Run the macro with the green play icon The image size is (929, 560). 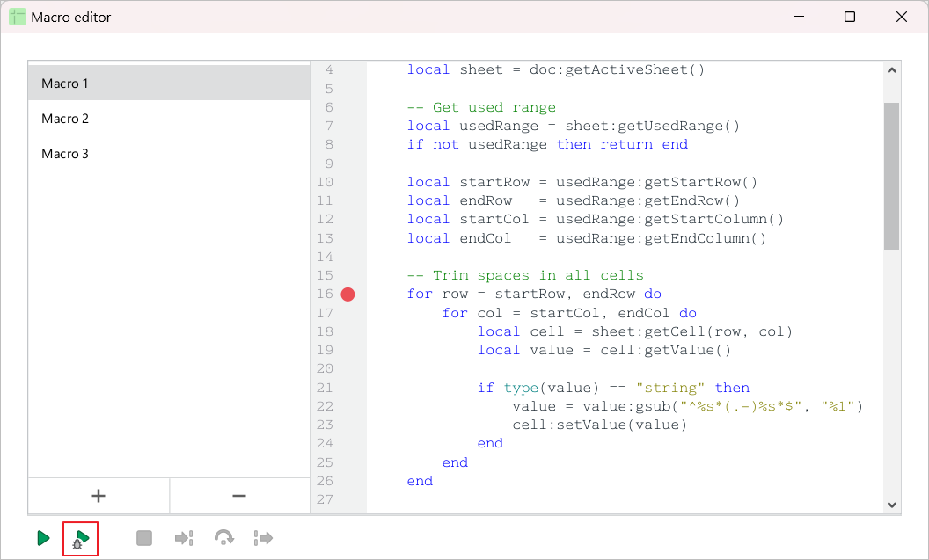pyautogui.click(x=43, y=538)
